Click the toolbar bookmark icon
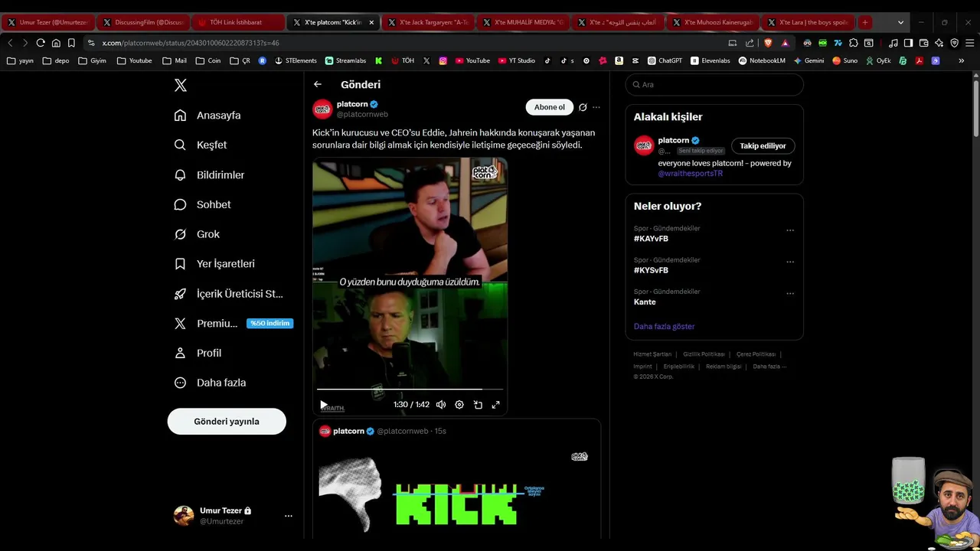 [71, 43]
